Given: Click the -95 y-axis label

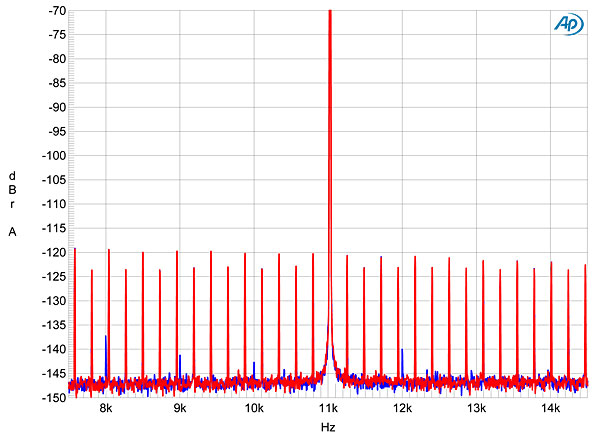Looking at the screenshot, I should coord(57,132).
